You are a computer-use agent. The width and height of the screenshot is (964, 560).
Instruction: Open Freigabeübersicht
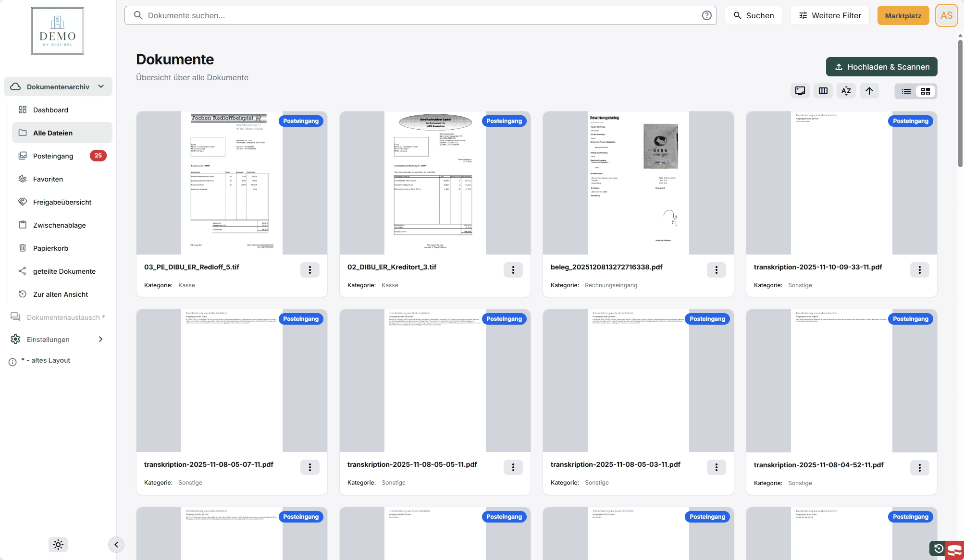click(x=62, y=202)
